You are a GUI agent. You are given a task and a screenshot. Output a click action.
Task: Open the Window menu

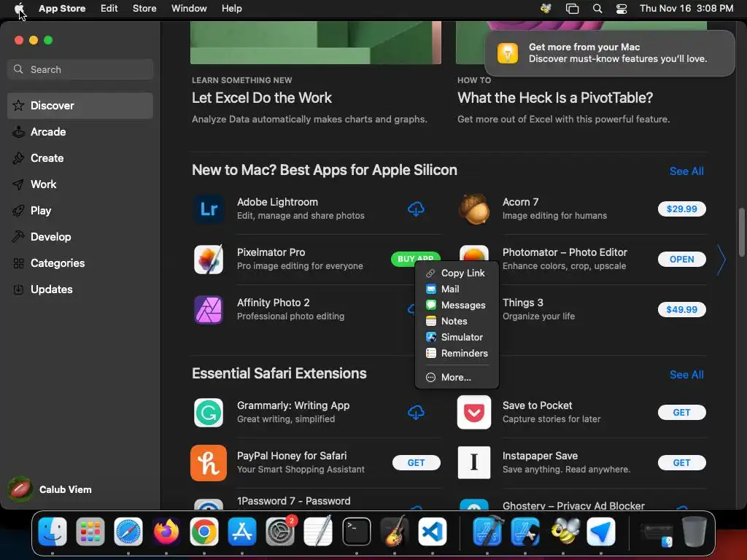189,9
